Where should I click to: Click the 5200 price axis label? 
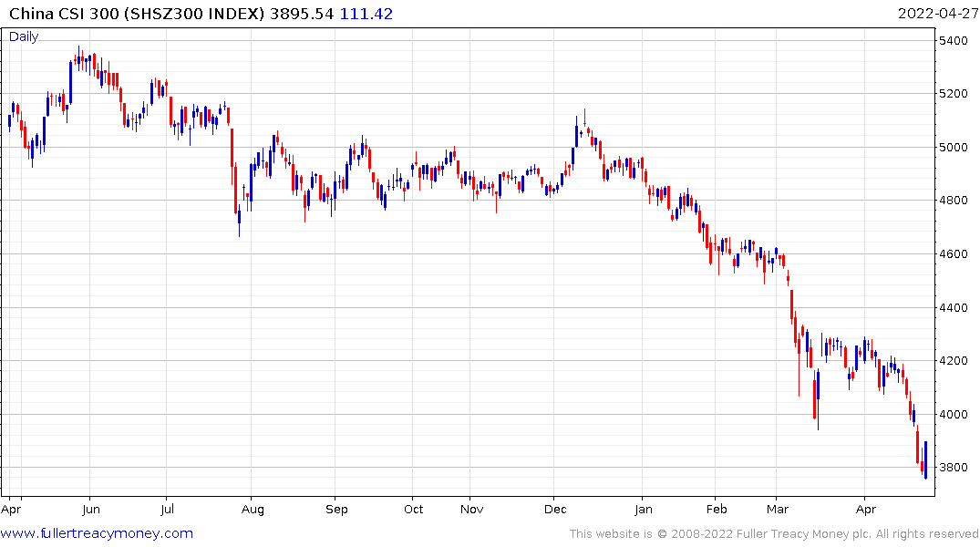[954, 94]
